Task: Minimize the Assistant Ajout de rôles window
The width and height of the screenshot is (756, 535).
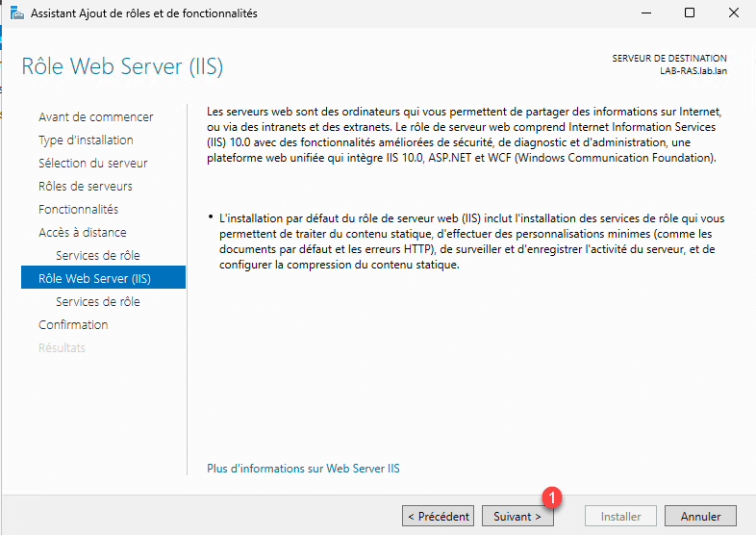Action: click(x=644, y=13)
